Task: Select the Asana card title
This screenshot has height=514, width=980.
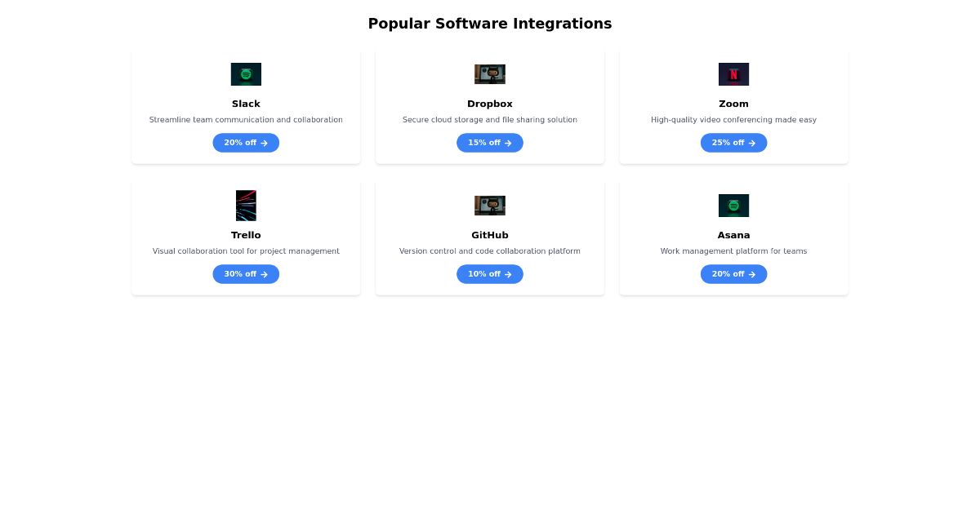Action: [733, 235]
